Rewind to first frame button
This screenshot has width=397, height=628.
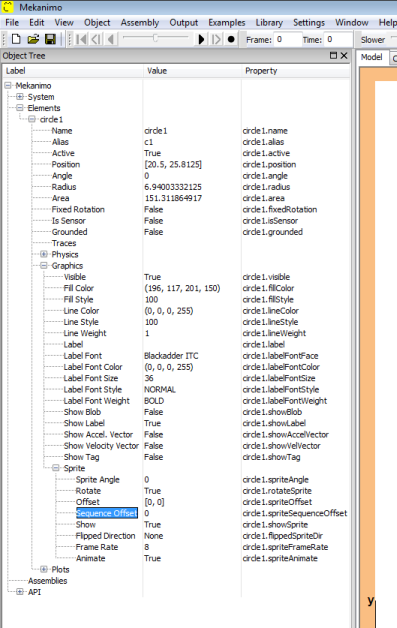[81, 39]
